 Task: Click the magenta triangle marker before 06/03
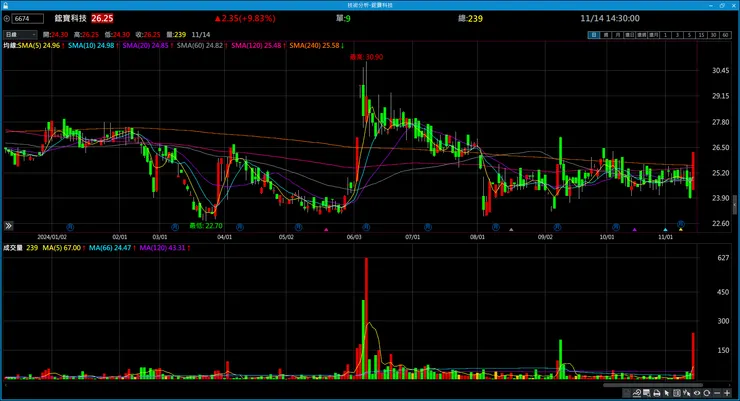pyautogui.click(x=326, y=230)
